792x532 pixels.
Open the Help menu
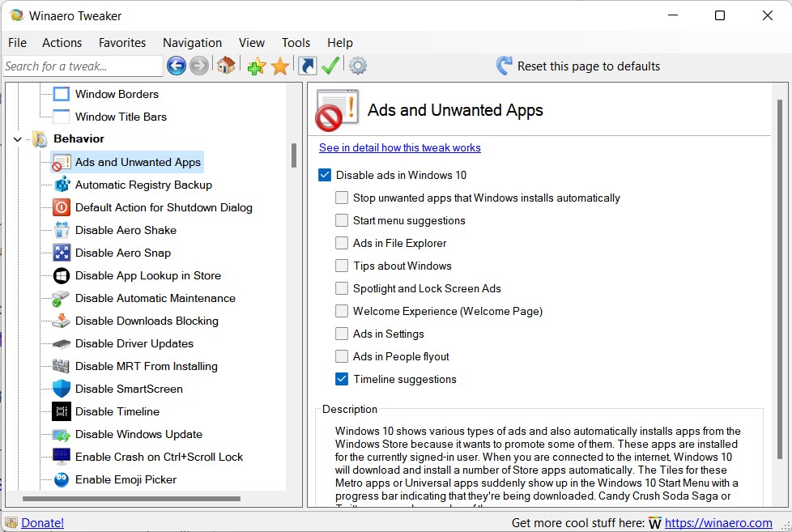click(340, 43)
